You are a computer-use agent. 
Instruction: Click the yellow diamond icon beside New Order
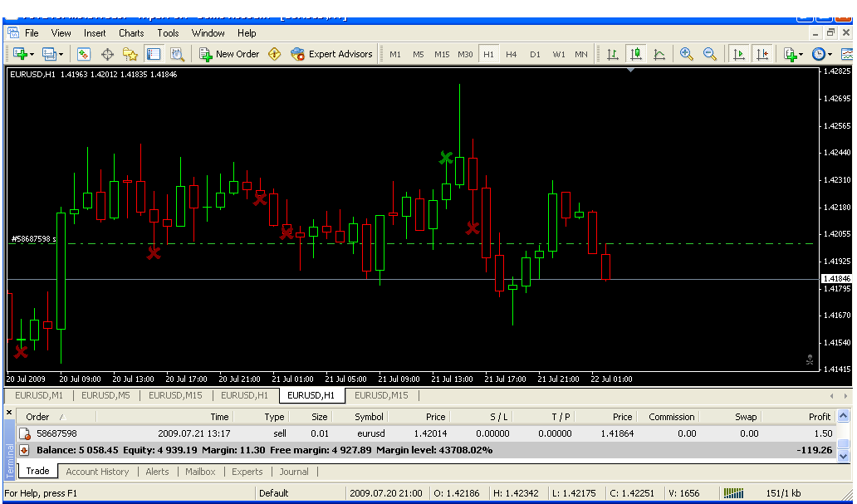pyautogui.click(x=275, y=54)
